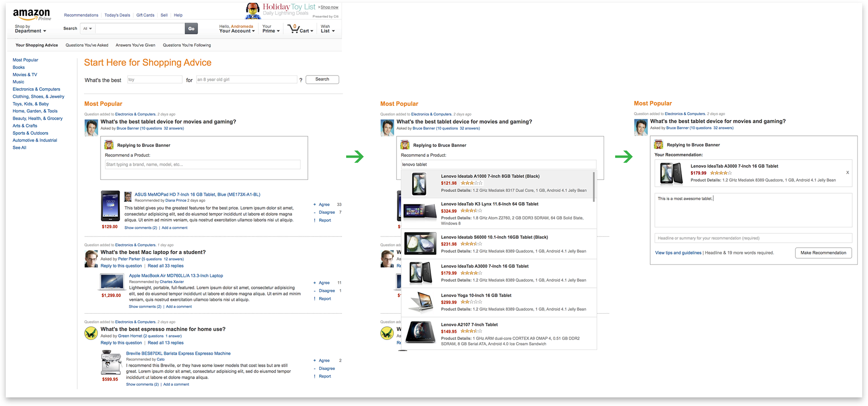Expand the Your Prime menu
The height and width of the screenshot is (406, 868).
click(x=271, y=29)
